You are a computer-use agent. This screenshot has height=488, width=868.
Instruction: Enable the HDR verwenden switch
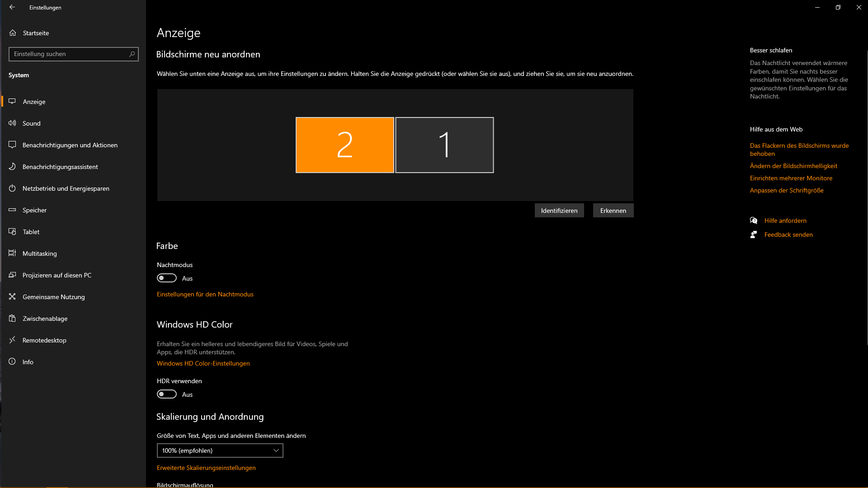coord(167,394)
